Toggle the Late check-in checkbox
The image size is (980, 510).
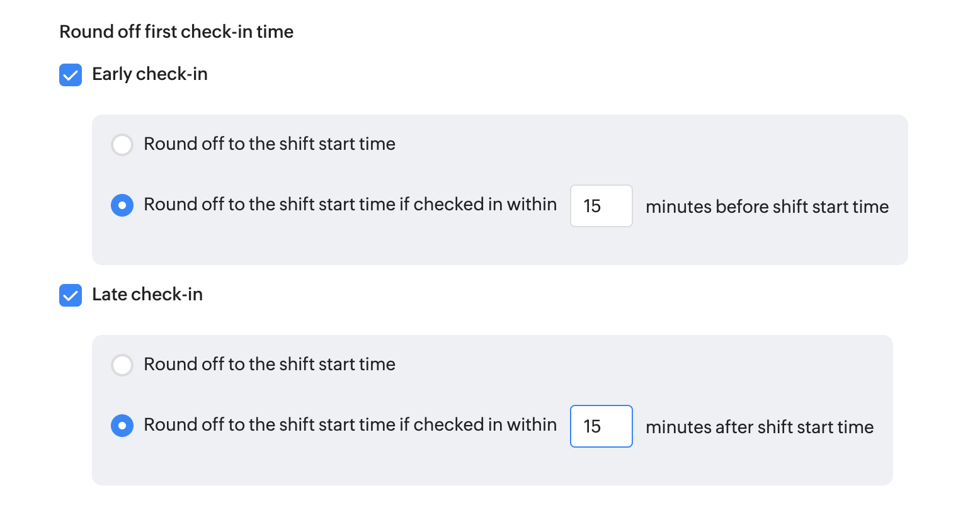(71, 295)
